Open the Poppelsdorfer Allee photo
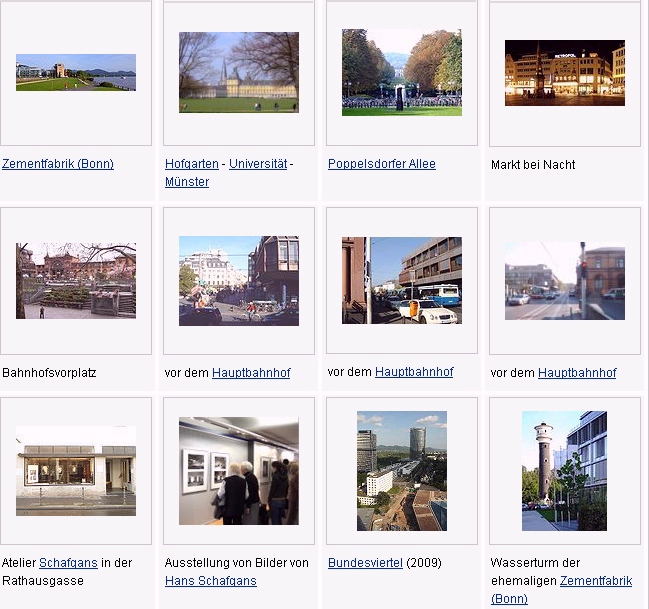This screenshot has width=649, height=609. click(401, 72)
